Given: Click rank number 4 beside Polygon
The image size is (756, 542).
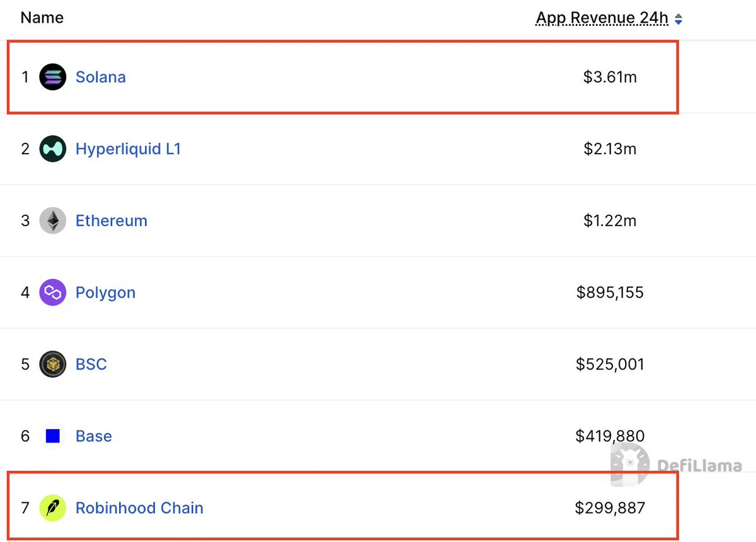Looking at the screenshot, I should (25, 293).
